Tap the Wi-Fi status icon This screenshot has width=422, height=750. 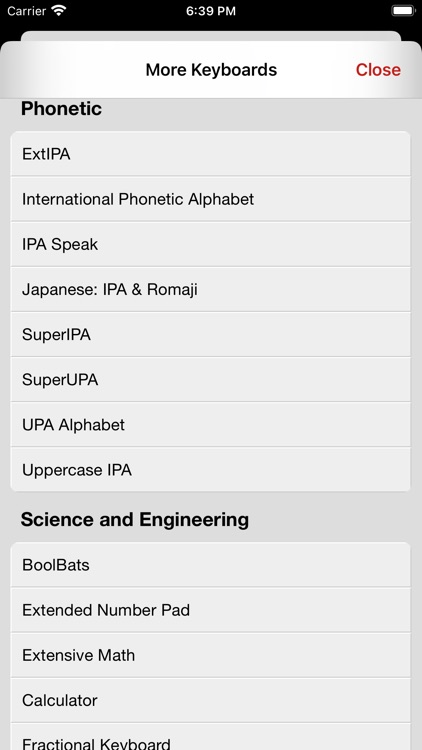[x=59, y=11]
